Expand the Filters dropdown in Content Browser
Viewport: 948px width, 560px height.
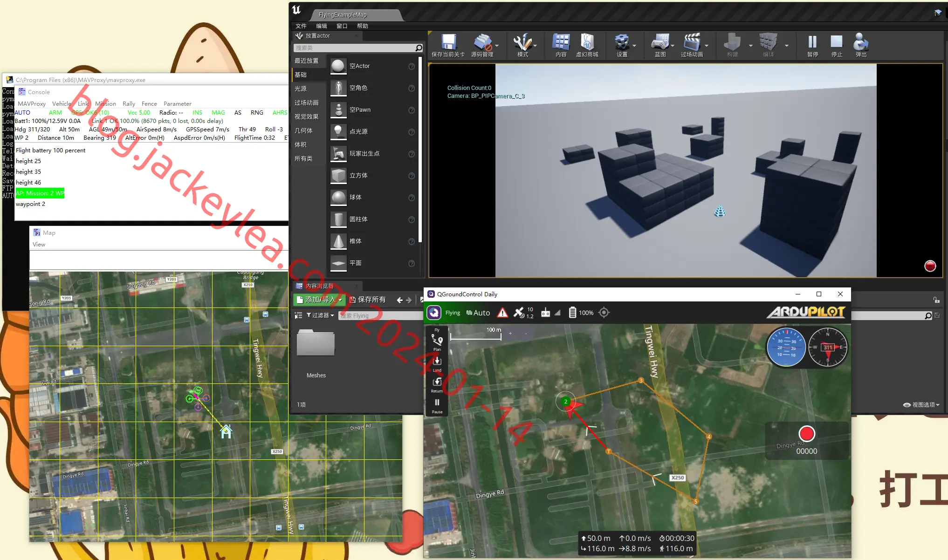coord(320,315)
